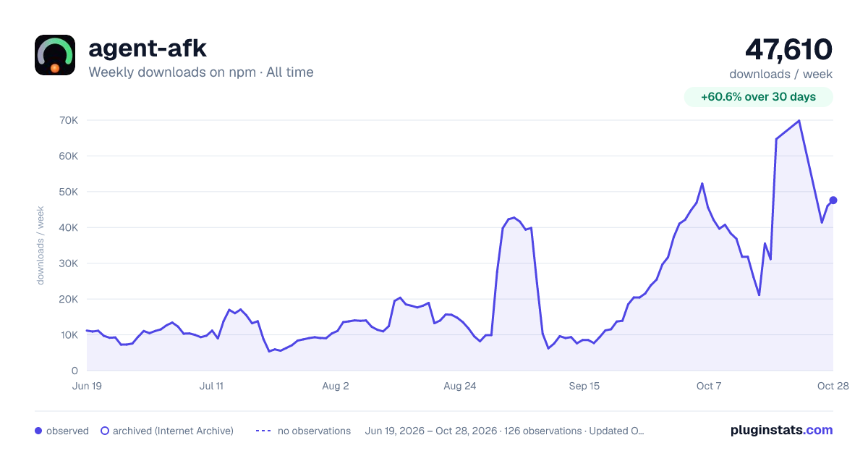The height and width of the screenshot is (456, 868).
Task: Click the 47,610 downloads figure
Action: coord(788,49)
